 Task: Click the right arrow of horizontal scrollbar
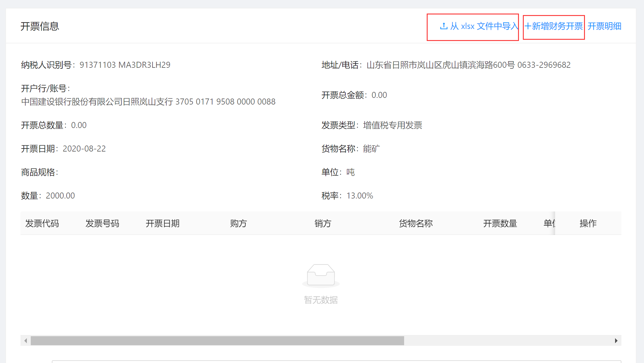(x=616, y=341)
